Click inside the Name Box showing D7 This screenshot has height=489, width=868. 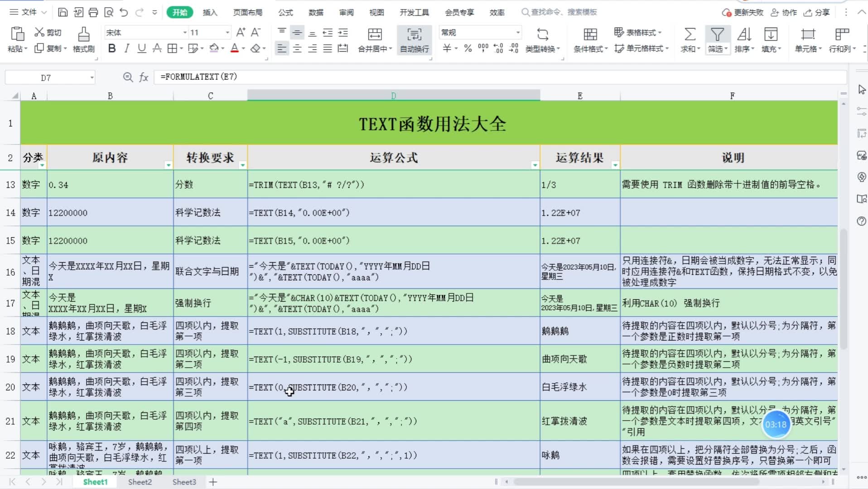click(45, 77)
